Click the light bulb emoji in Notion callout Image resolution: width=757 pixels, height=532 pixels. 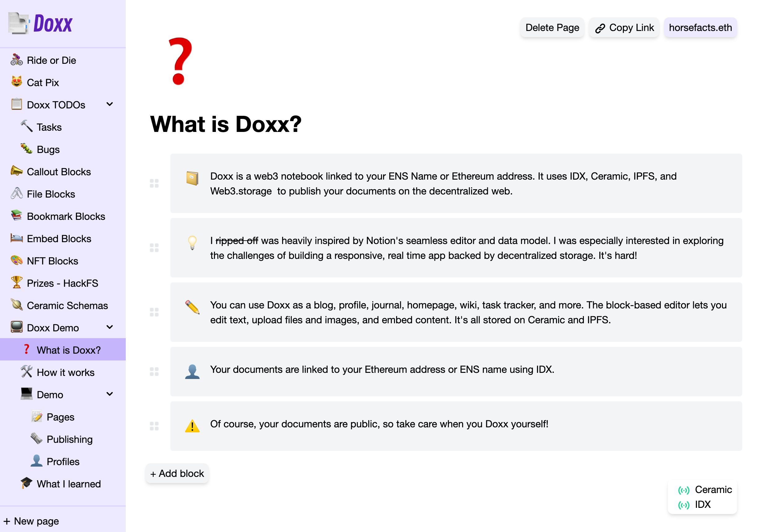(x=192, y=242)
